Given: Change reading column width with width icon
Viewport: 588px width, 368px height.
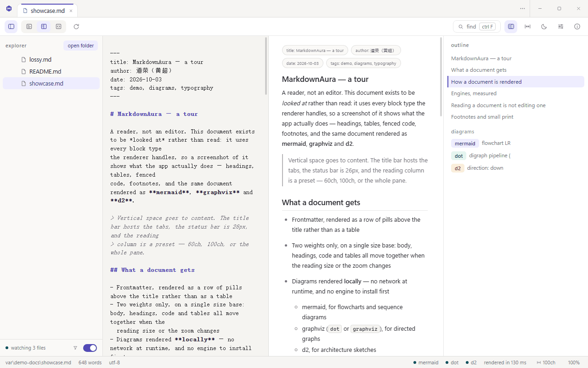Looking at the screenshot, I should [x=527, y=27].
